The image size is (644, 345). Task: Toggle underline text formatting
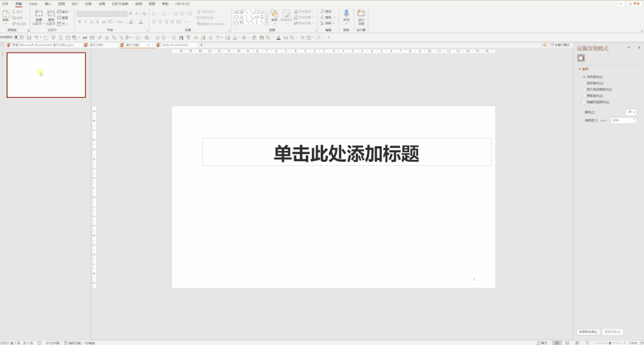[x=91, y=22]
